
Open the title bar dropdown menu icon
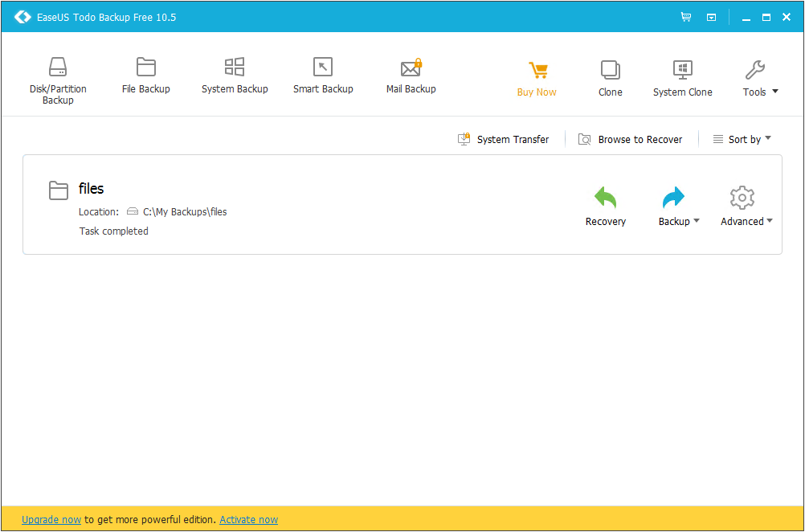pos(711,18)
